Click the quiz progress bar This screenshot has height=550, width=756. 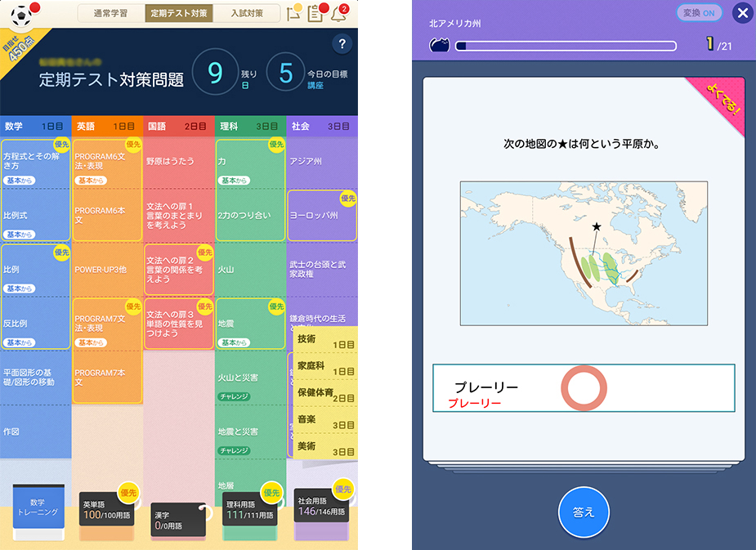566,47
